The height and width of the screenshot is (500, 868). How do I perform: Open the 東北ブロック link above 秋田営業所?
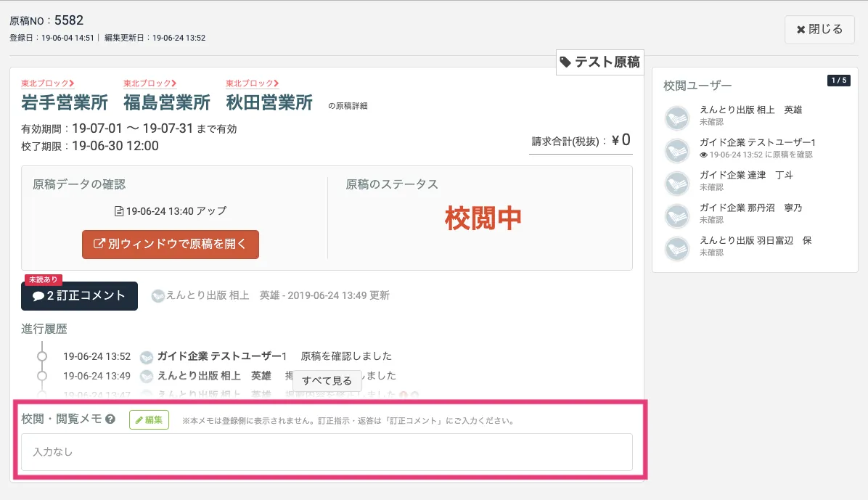tap(252, 83)
